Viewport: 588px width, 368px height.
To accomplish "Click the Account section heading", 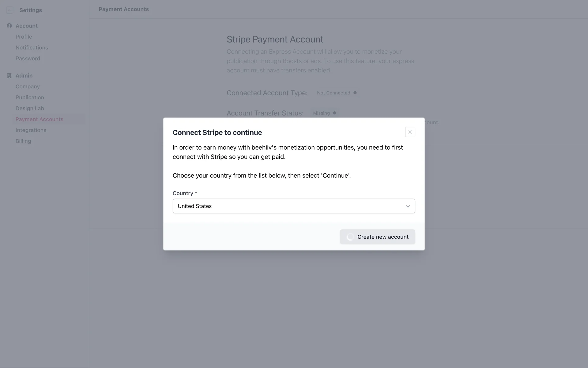I will [x=27, y=26].
